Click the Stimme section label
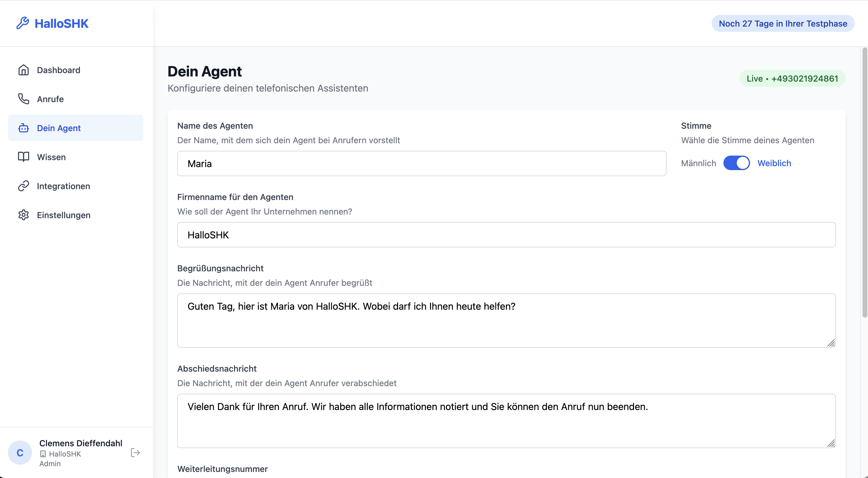Viewport: 868px width, 478px height. point(696,126)
